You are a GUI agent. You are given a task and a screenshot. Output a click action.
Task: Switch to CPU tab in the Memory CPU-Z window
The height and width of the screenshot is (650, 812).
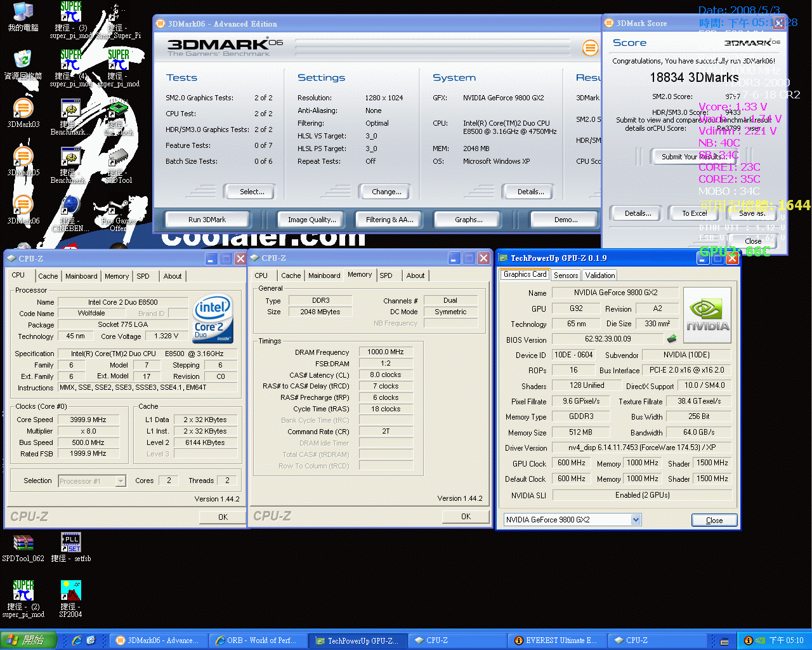[261, 275]
